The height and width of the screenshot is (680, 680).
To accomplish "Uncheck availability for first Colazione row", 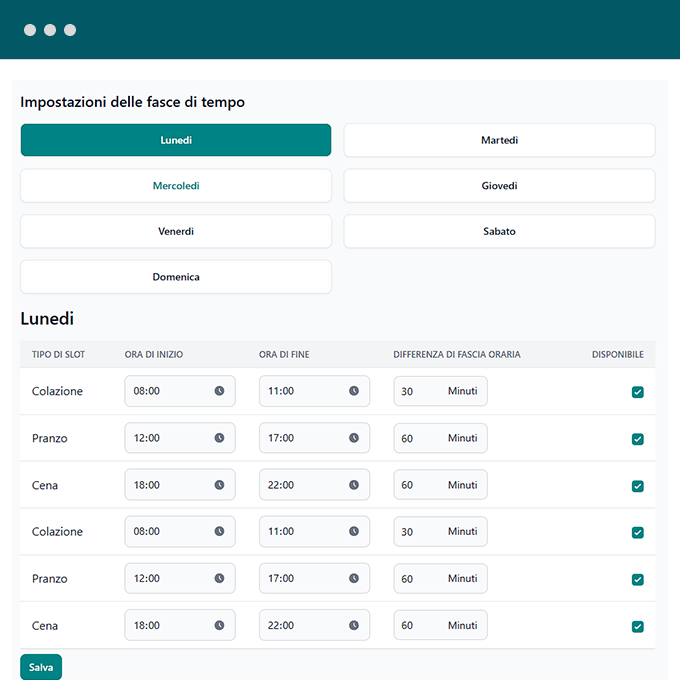I will pos(637,392).
